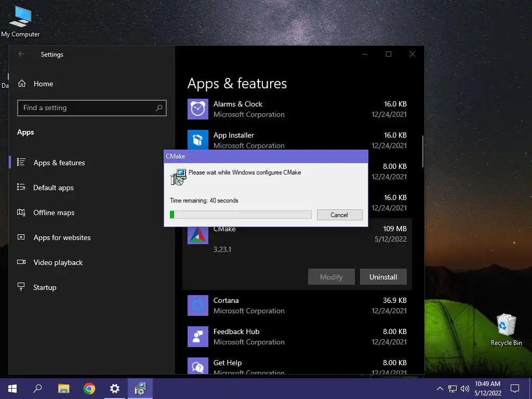Click CMake version 3.23.1 text
This screenshot has width=532, height=399.
(222, 249)
